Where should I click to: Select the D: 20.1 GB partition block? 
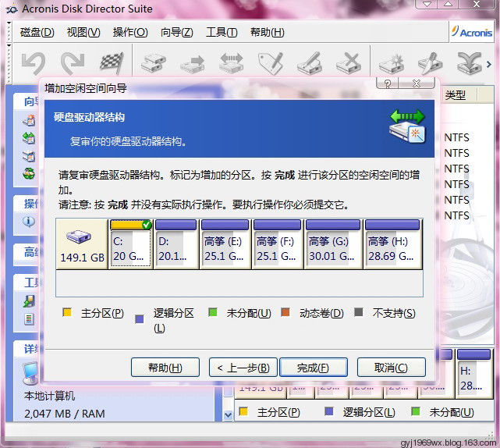[x=176, y=244]
